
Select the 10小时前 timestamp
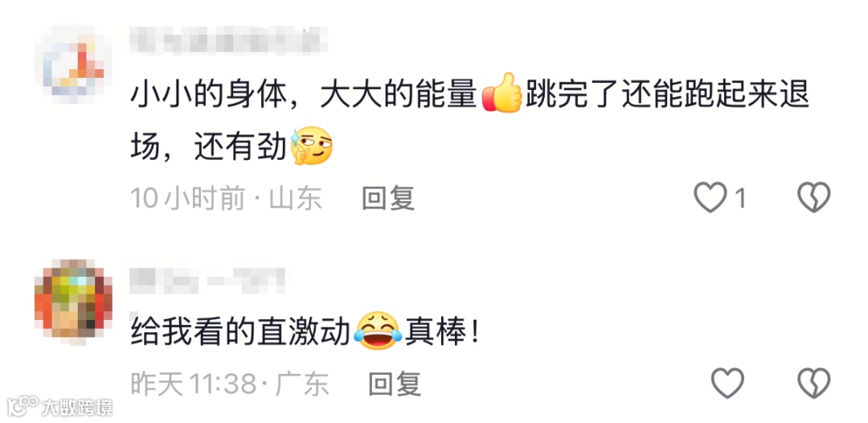click(x=187, y=198)
